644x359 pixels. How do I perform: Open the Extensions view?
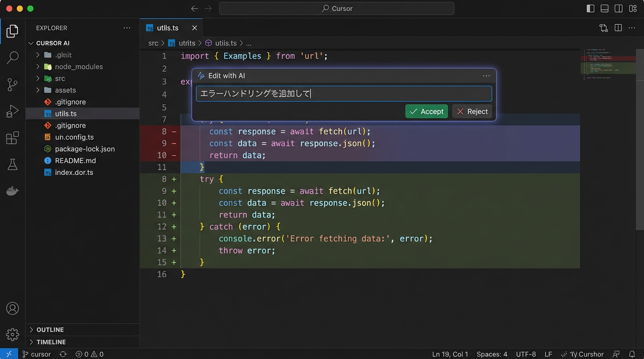[13, 138]
